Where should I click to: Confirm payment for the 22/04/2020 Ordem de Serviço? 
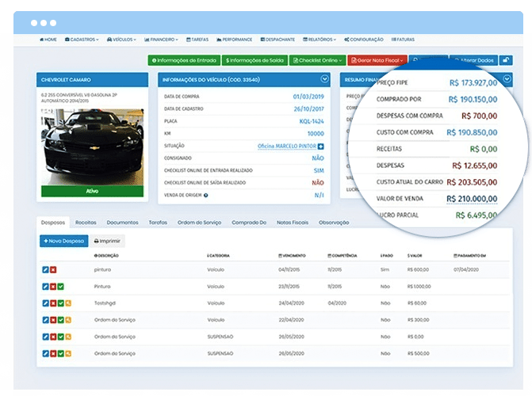(61, 320)
